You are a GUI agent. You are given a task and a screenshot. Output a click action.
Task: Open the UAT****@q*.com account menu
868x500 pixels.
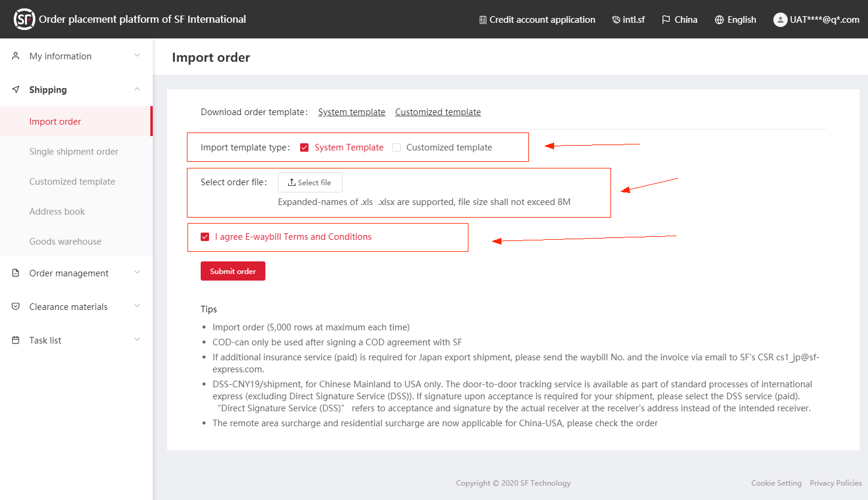coord(816,20)
